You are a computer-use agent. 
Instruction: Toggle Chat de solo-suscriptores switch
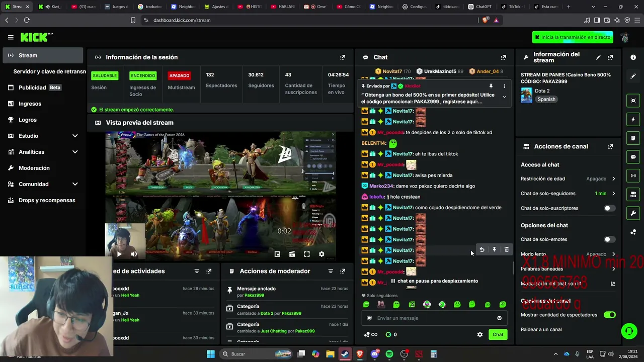(609, 208)
